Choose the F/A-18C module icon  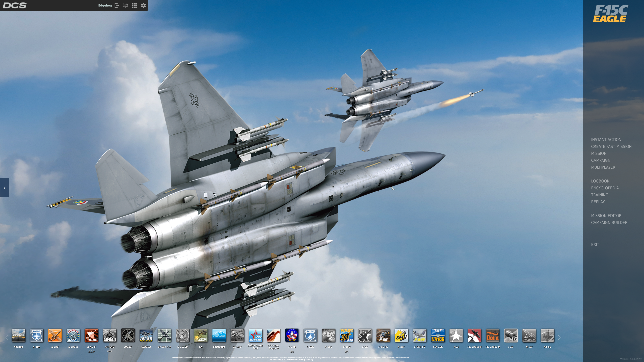coord(438,335)
